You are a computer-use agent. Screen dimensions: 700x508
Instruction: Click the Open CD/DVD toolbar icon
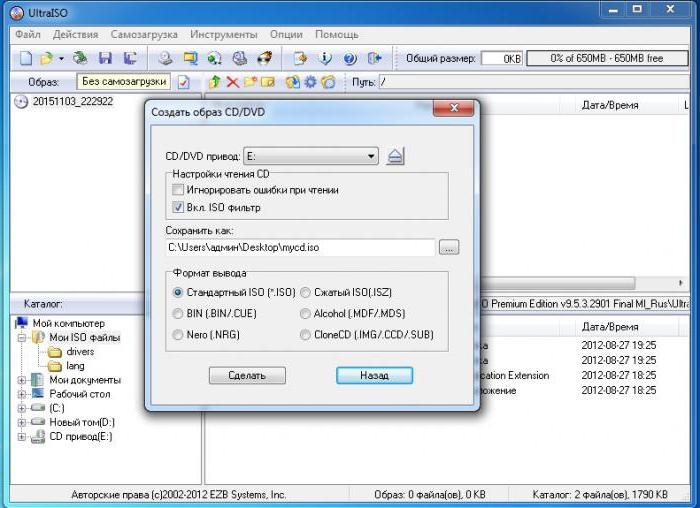coord(80,58)
